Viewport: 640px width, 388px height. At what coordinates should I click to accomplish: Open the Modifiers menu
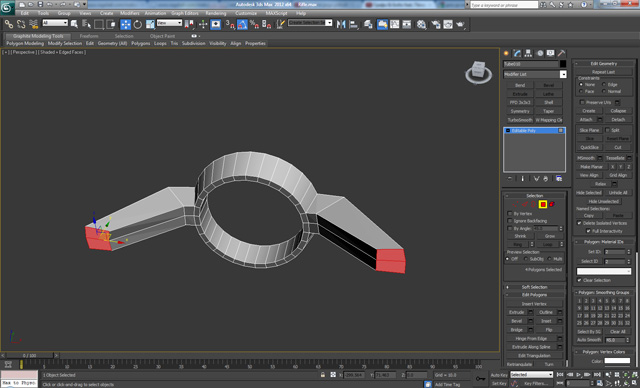[129, 13]
